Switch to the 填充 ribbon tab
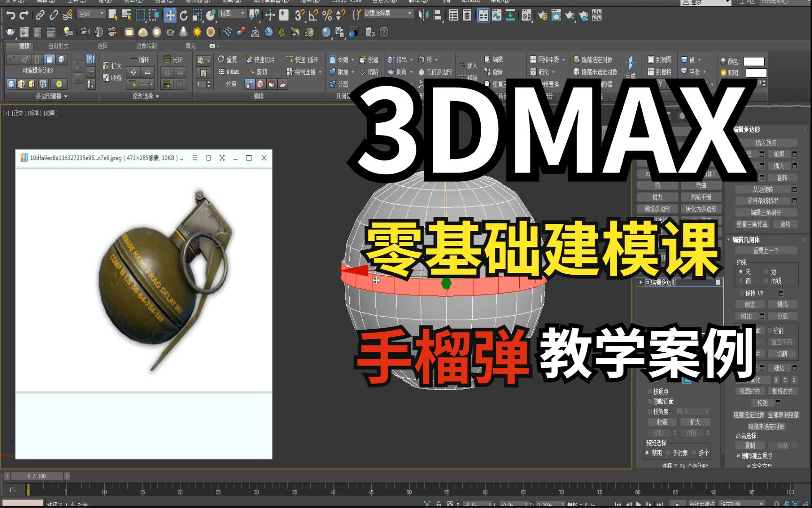Screen dimensions: 812x508 190,46
